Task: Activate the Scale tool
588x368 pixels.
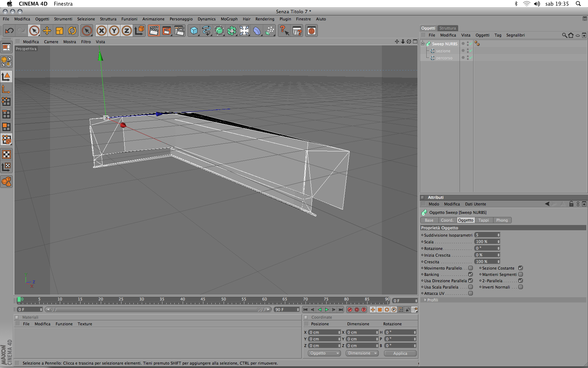Action: (x=59, y=31)
